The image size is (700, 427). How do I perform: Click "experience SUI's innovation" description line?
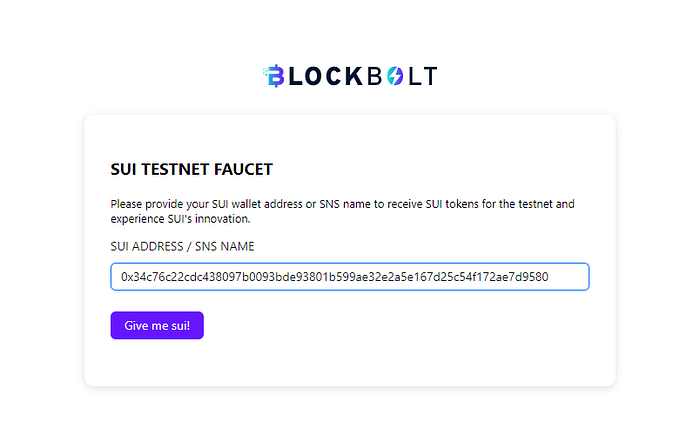[180, 219]
